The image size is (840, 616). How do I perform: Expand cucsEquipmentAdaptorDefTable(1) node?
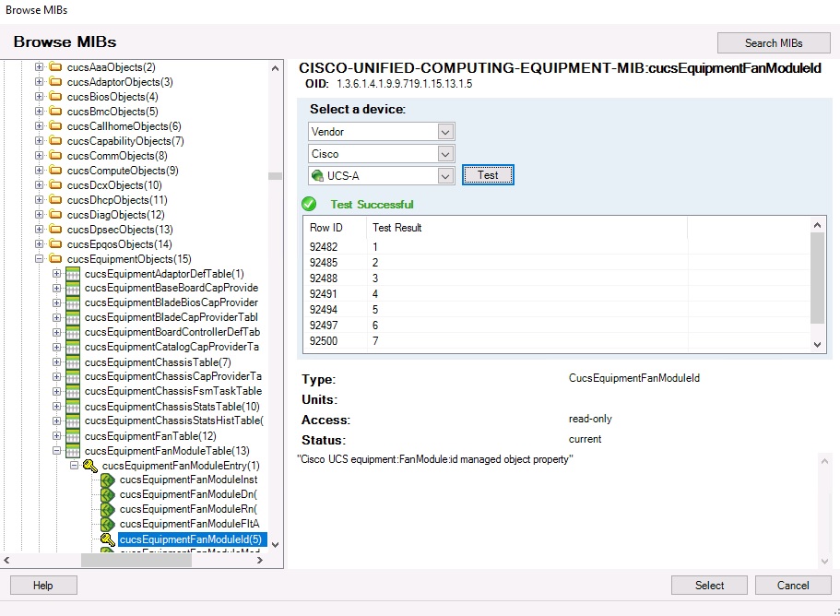pyautogui.click(x=57, y=273)
